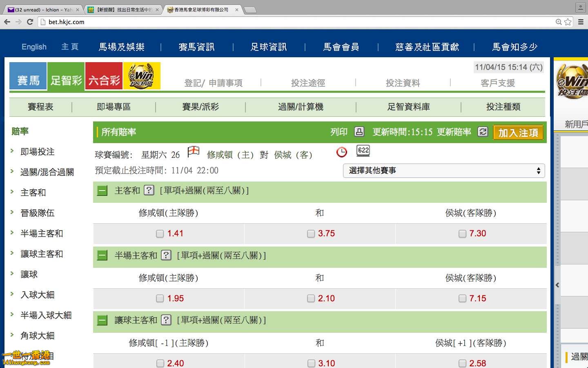
Task: Switch to the 六合彩 tab
Action: coord(104,76)
